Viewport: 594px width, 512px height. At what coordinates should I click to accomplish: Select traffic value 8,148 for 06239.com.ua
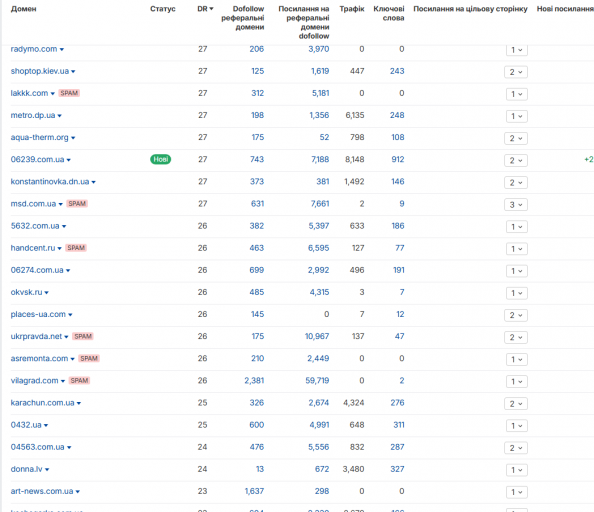tap(355, 160)
